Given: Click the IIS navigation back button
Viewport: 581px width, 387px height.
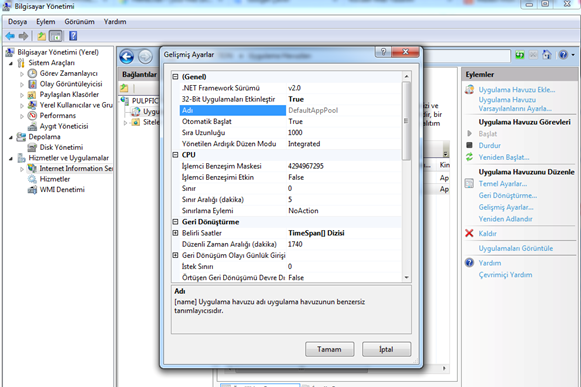Looking at the screenshot, I should pyautogui.click(x=127, y=57).
